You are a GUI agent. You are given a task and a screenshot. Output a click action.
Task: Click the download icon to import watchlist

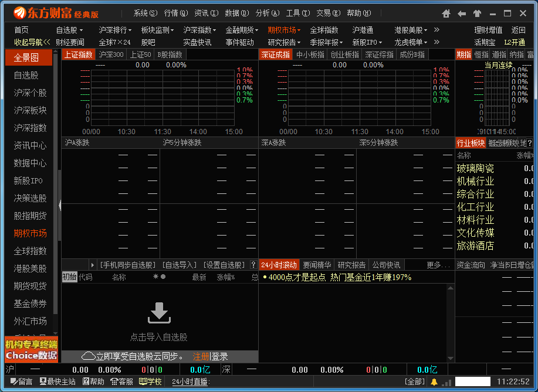tap(159, 313)
